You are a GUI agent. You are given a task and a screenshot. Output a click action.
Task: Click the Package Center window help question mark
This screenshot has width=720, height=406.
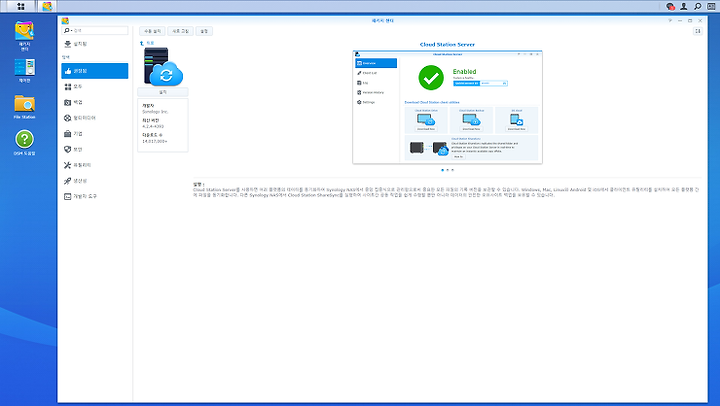[670, 21]
